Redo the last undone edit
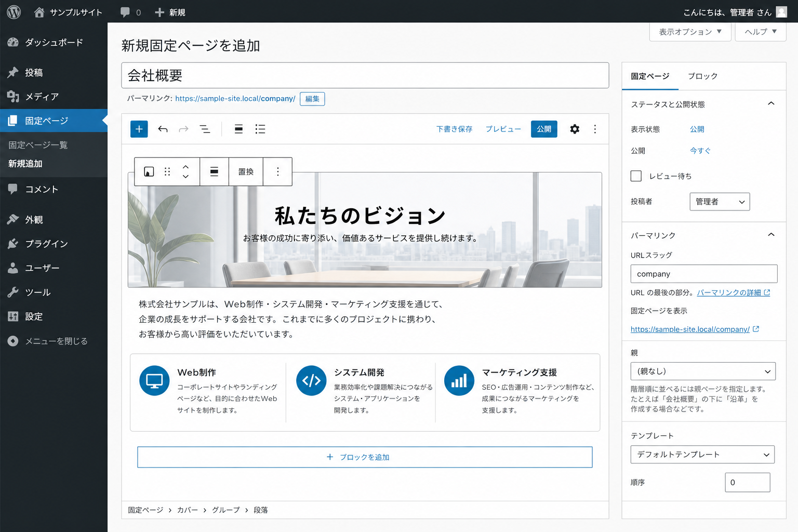 pos(183,129)
